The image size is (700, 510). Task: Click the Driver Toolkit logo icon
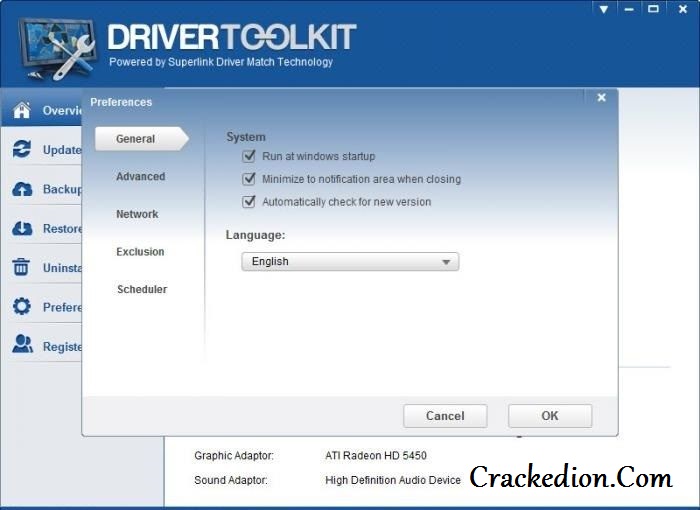[x=57, y=49]
